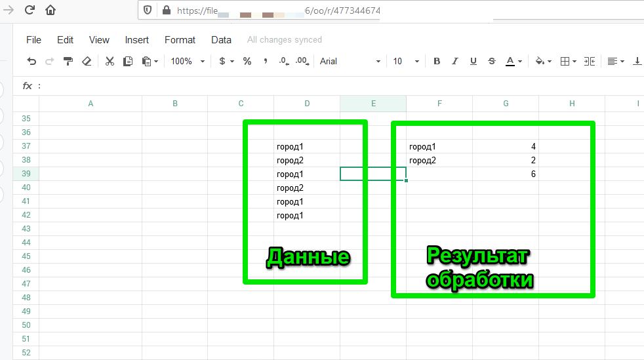
Task: Open the Edit menu
Action: click(65, 40)
